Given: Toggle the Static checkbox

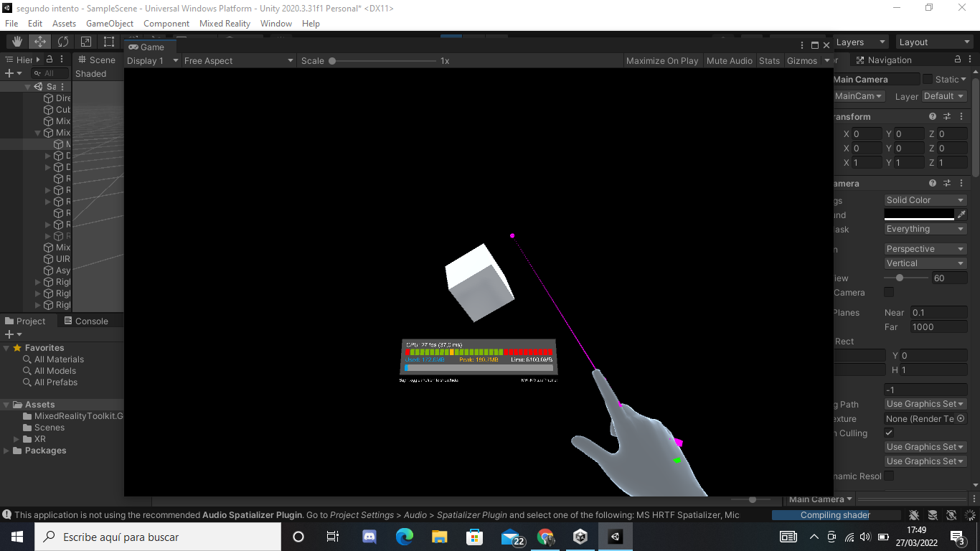Looking at the screenshot, I should coord(928,79).
